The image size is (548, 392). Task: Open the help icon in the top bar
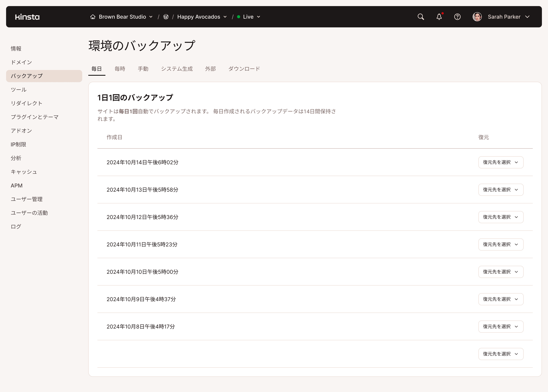(x=457, y=17)
